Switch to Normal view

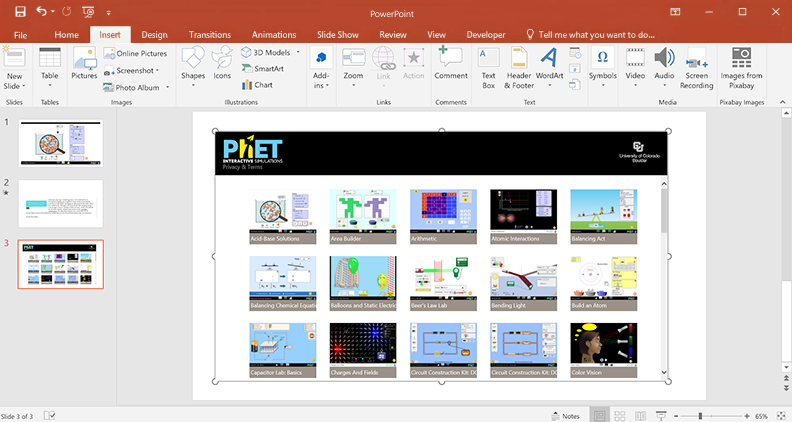600,416
